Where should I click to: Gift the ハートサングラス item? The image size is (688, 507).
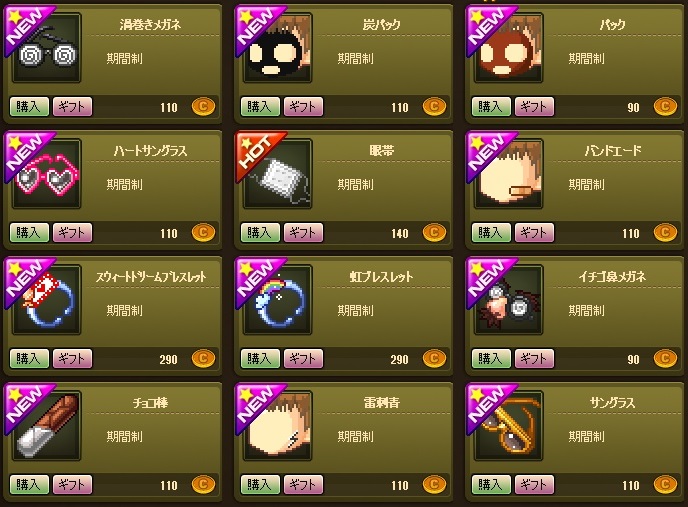pos(72,233)
